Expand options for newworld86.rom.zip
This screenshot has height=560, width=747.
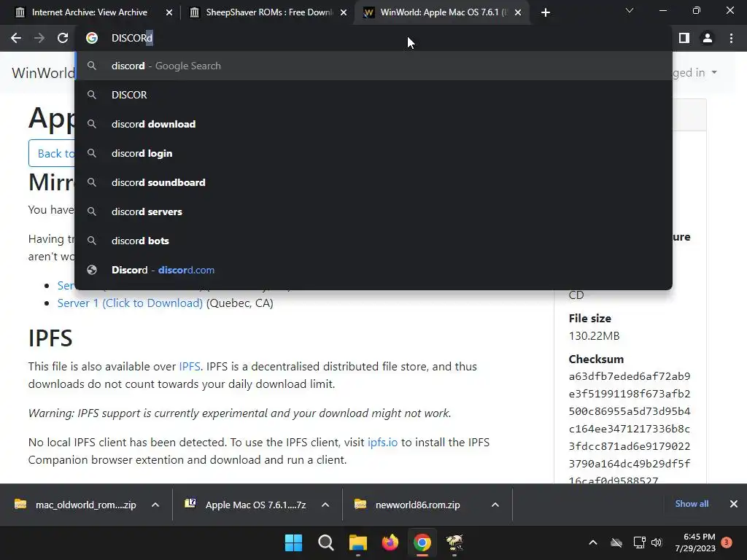[495, 505]
